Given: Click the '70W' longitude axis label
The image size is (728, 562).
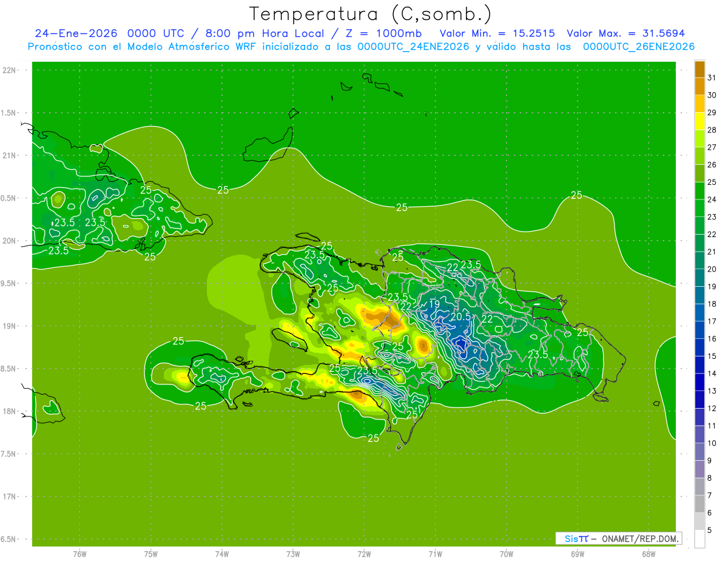Looking at the screenshot, I should click(507, 554).
